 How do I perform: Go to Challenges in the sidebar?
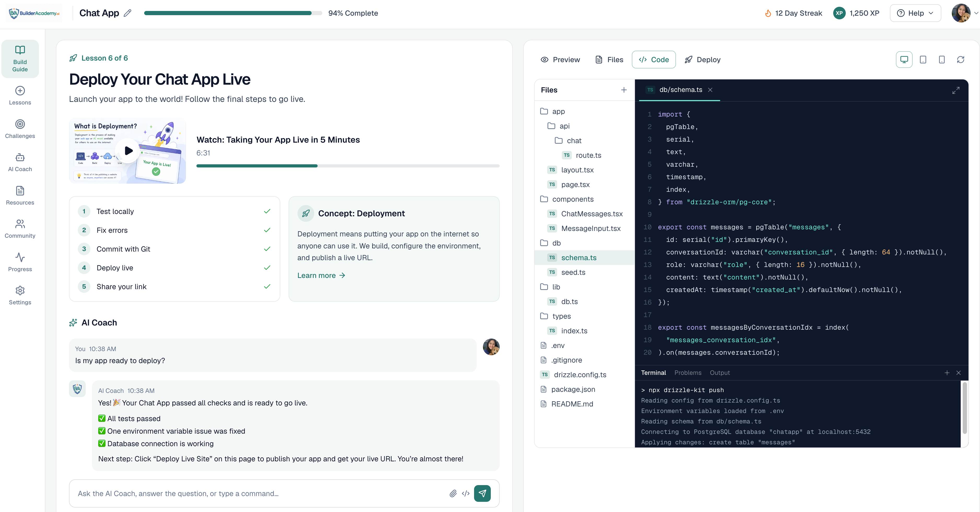tap(20, 129)
